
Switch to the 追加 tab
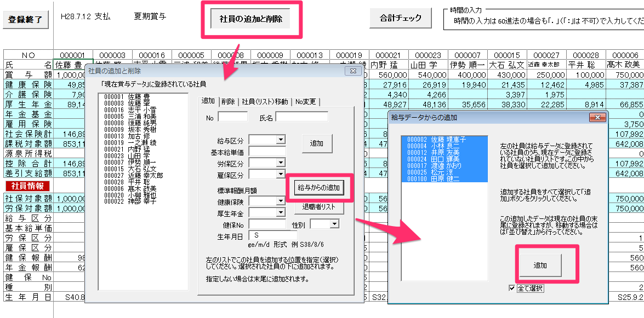point(208,101)
